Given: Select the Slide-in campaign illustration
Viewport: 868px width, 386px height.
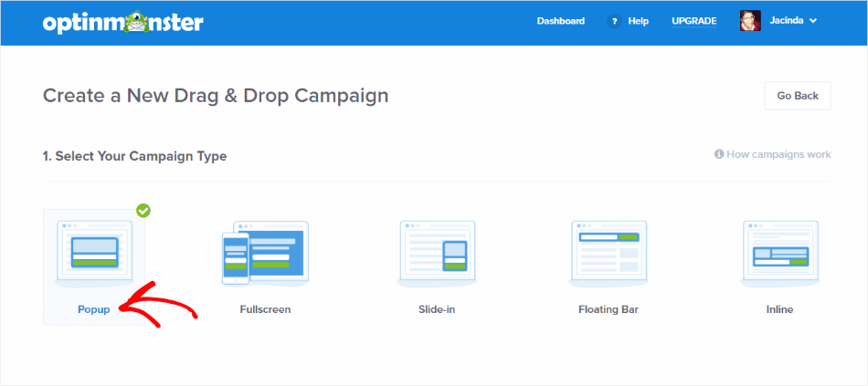Looking at the screenshot, I should [437, 255].
